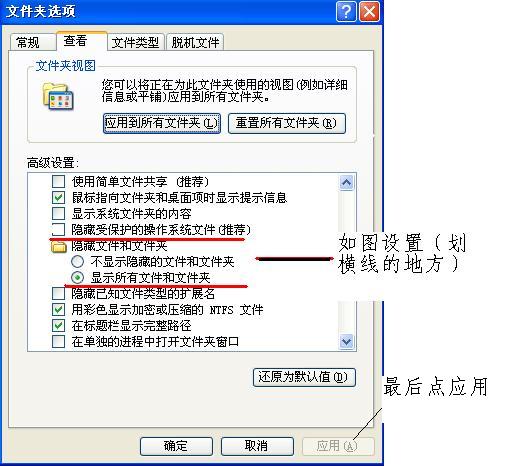Select 显示所有文件和文件夹 radio button
Screen dimensions: 512x466
click(x=77, y=278)
